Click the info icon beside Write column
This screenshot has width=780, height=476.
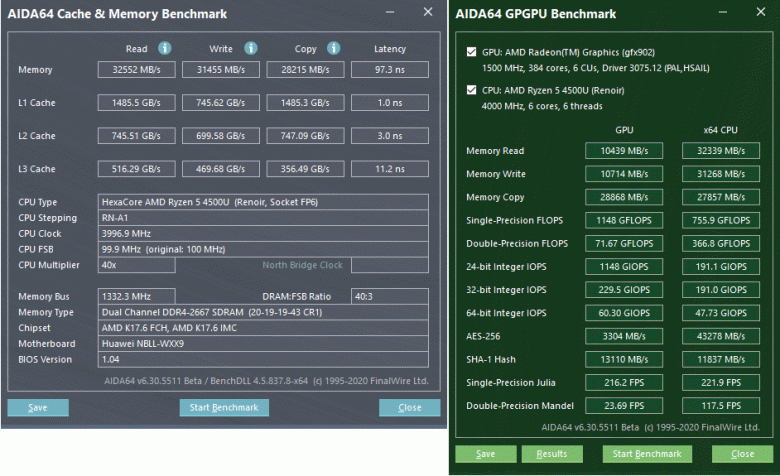coord(250,48)
